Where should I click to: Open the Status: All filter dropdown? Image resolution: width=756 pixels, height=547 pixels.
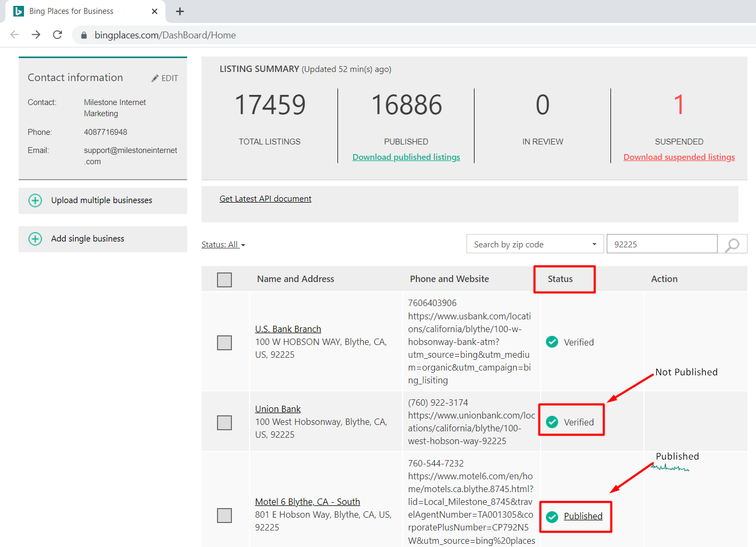tap(223, 245)
